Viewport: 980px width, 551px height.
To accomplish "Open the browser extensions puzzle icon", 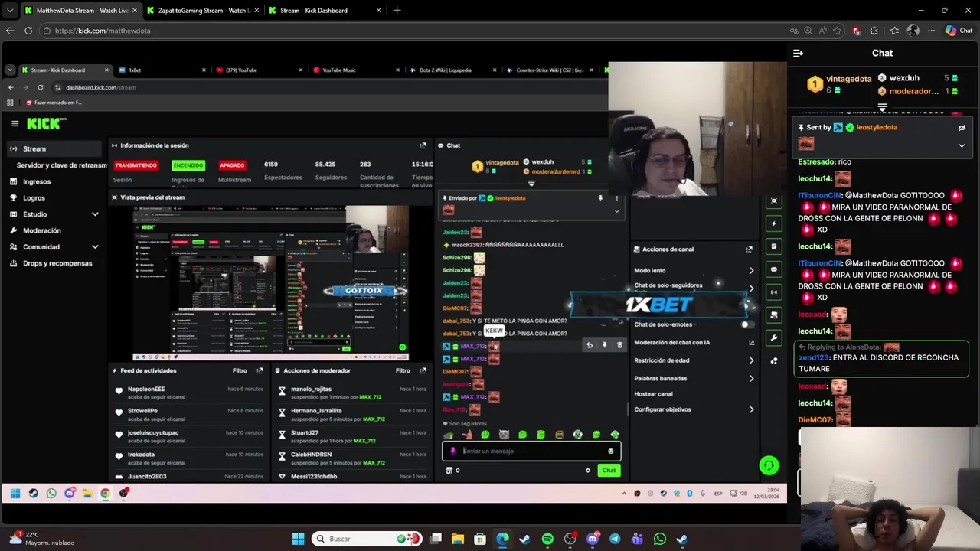I will click(x=874, y=31).
